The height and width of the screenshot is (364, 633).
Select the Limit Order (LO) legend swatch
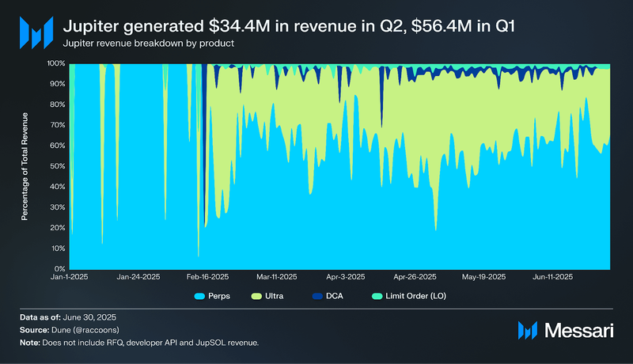coord(377,296)
